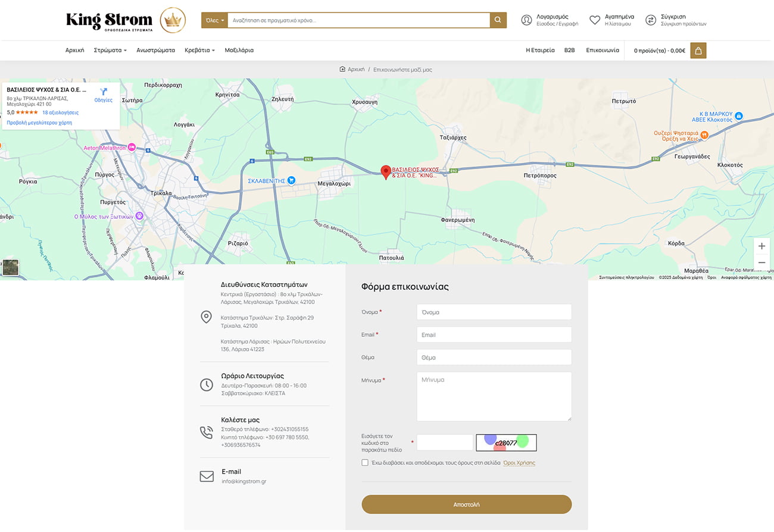Open the account user icon
Viewport: 774px width, 532px height.
click(x=526, y=20)
